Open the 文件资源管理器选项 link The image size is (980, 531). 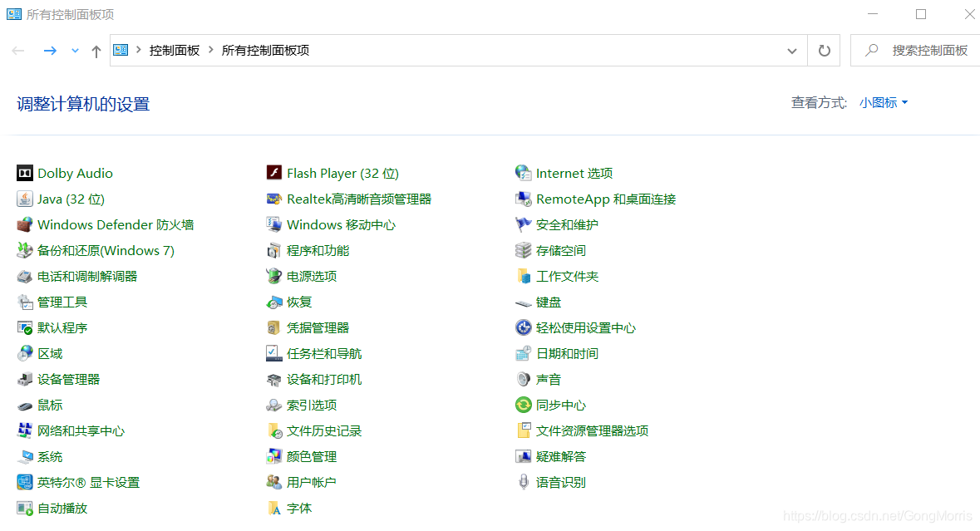[592, 431]
